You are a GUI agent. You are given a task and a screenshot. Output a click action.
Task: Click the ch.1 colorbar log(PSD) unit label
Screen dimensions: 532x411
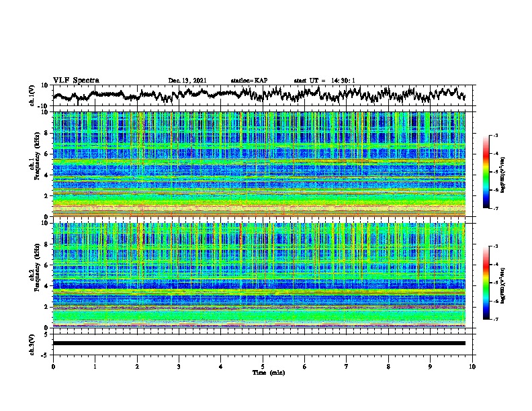[503, 175]
